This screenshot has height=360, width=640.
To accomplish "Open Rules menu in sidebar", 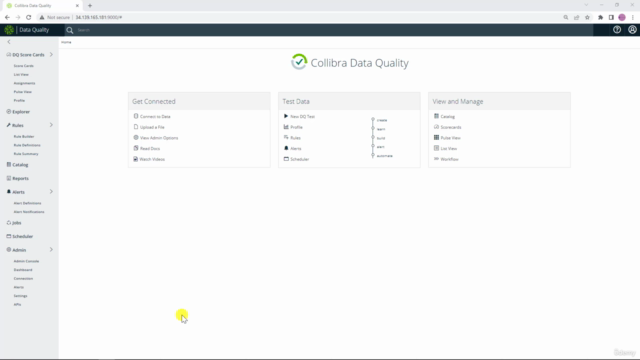I will coord(15,125).
